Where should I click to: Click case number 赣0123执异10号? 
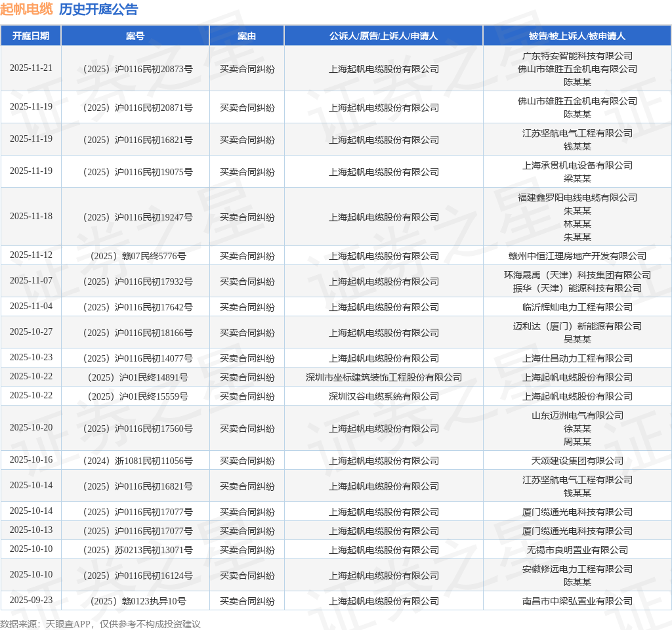[x=138, y=601]
